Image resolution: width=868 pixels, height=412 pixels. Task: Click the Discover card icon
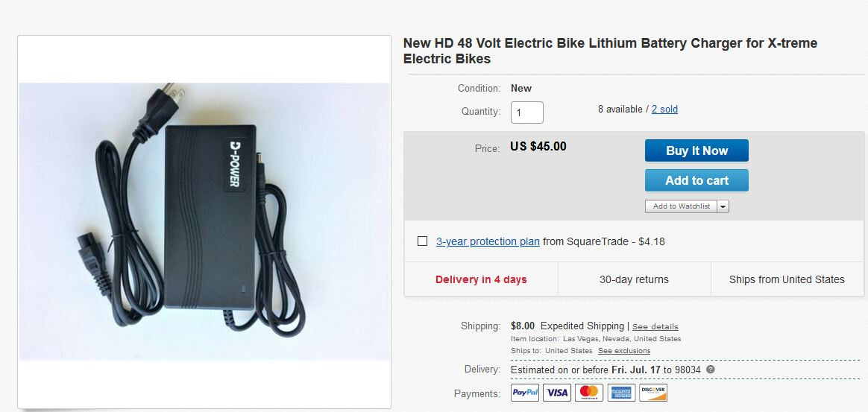point(653,393)
